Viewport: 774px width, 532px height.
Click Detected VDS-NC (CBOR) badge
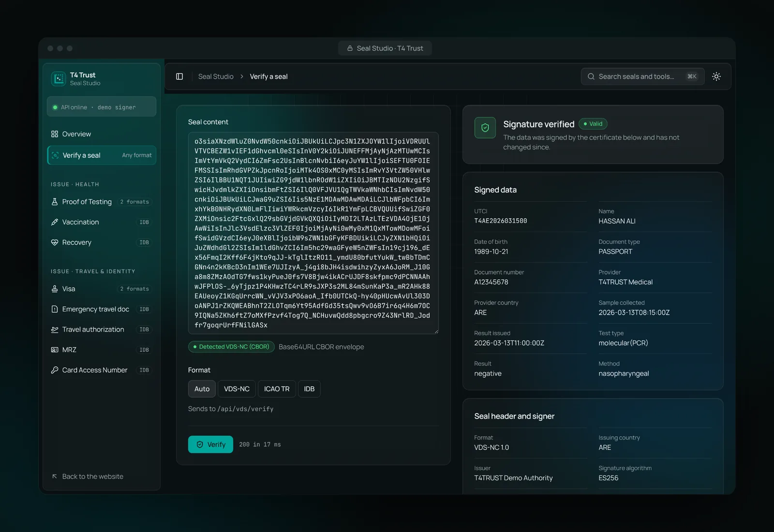pyautogui.click(x=231, y=347)
